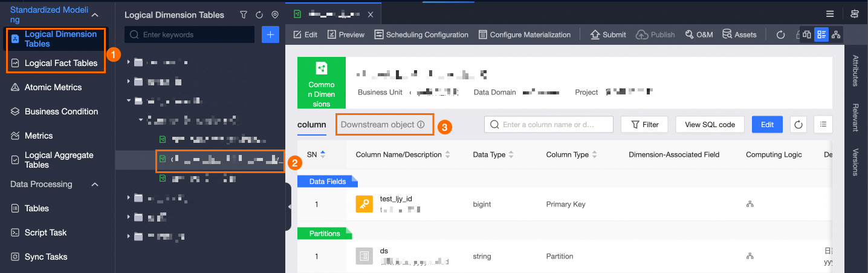Collapse the third expanded folder
This screenshot has width=868, height=273.
(x=128, y=100)
